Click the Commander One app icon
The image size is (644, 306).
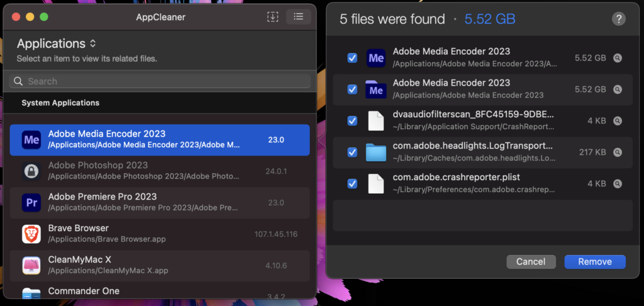click(x=31, y=293)
